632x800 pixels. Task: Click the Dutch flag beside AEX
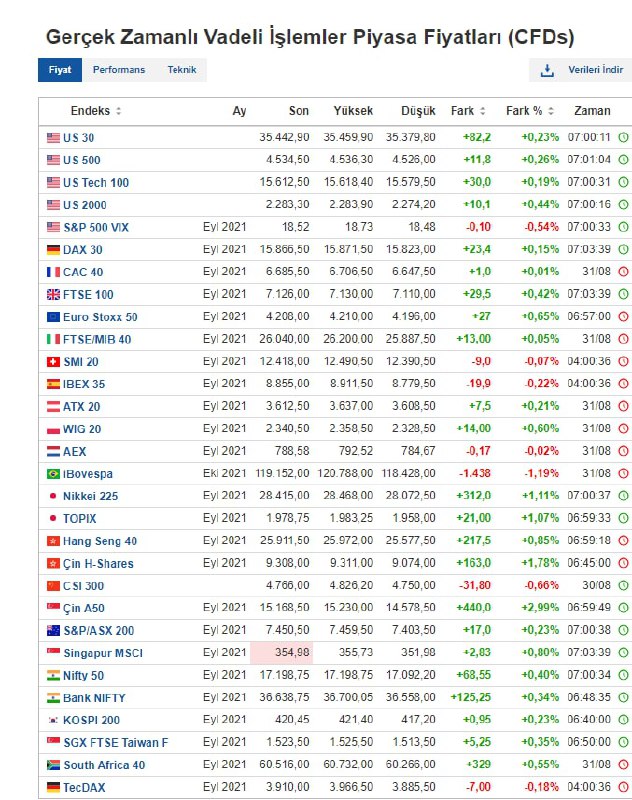tap(53, 452)
